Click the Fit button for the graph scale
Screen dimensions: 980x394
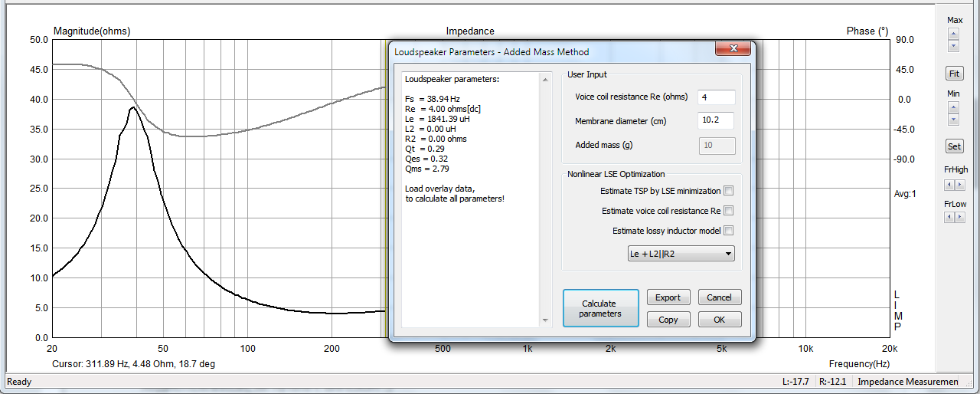click(954, 74)
